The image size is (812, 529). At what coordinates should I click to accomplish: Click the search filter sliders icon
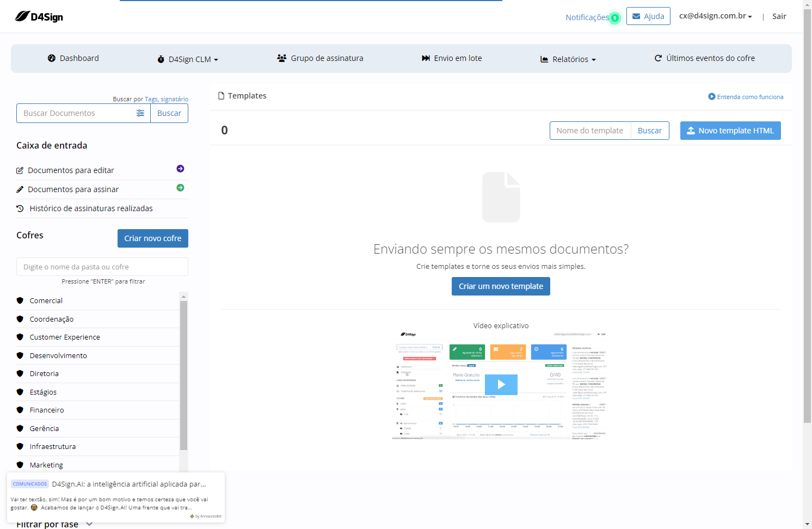point(140,113)
